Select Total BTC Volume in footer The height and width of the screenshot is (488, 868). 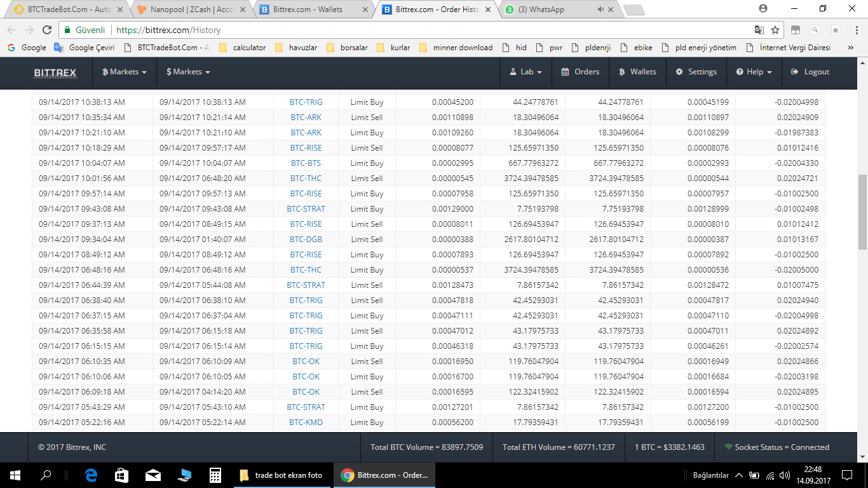[x=427, y=447]
